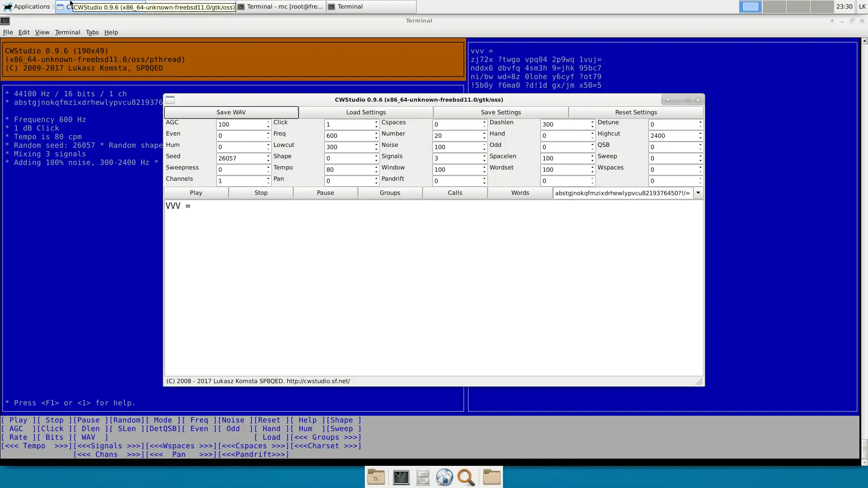The height and width of the screenshot is (488, 868).
Task: Open the Terminal menu in menu bar
Action: click(67, 32)
